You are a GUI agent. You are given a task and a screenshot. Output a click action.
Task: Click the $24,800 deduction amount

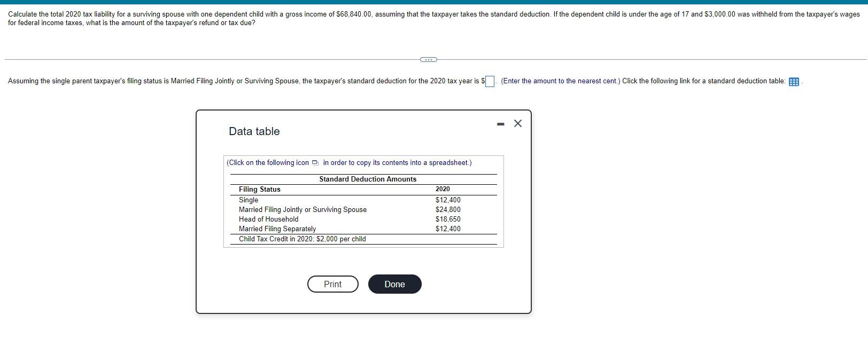(x=448, y=209)
